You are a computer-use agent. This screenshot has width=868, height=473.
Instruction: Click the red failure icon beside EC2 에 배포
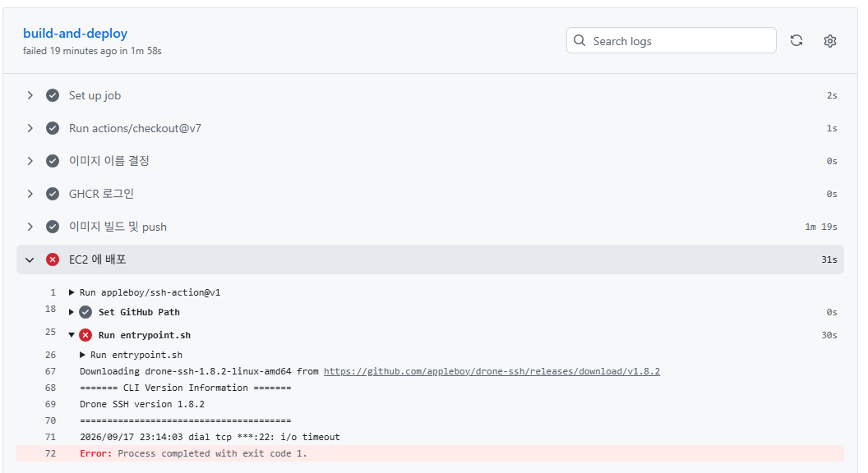coord(53,259)
